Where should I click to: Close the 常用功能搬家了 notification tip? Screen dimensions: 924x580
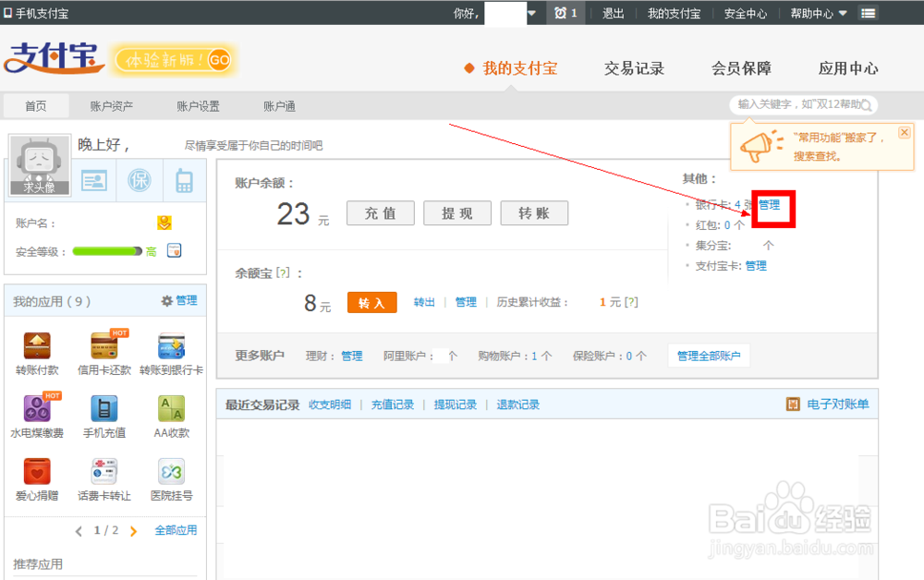[x=904, y=132]
